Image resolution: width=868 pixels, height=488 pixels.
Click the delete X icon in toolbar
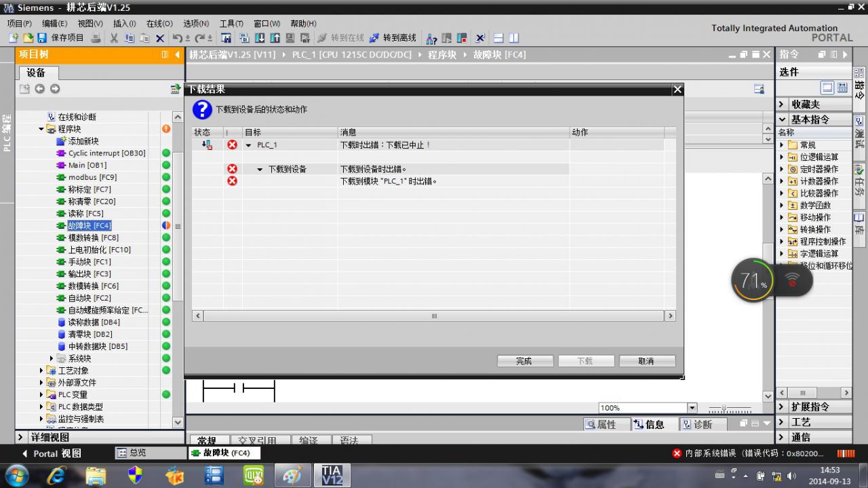click(160, 38)
